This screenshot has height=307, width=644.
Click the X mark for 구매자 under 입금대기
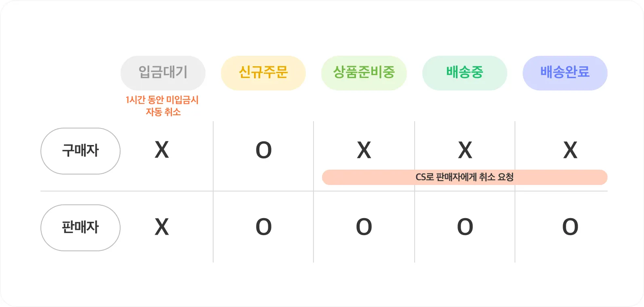click(x=162, y=150)
